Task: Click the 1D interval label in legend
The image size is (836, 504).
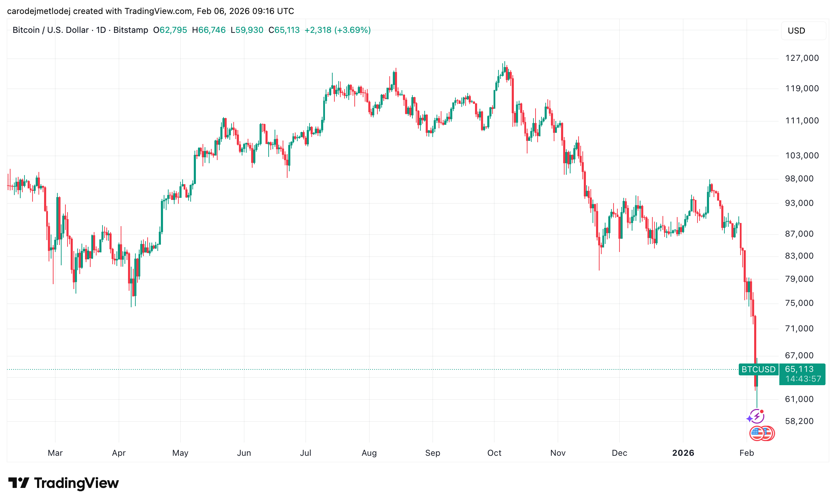Action: pyautogui.click(x=101, y=30)
